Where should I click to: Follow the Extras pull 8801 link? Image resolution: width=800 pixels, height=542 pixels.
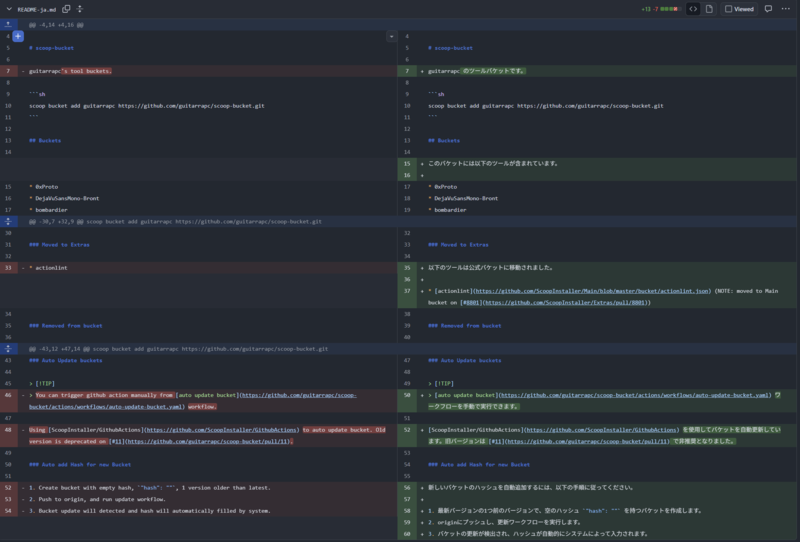(x=565, y=303)
